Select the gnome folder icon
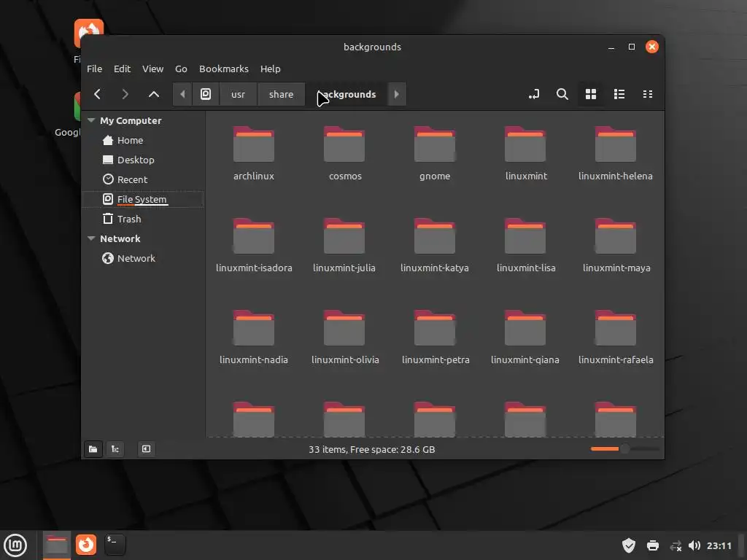This screenshot has height=560, width=747. [x=435, y=144]
